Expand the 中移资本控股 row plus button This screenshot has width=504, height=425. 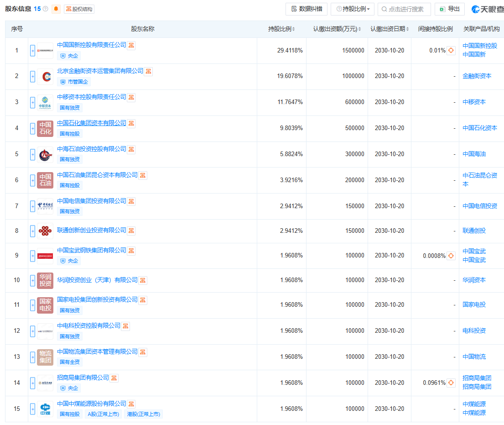32,102
